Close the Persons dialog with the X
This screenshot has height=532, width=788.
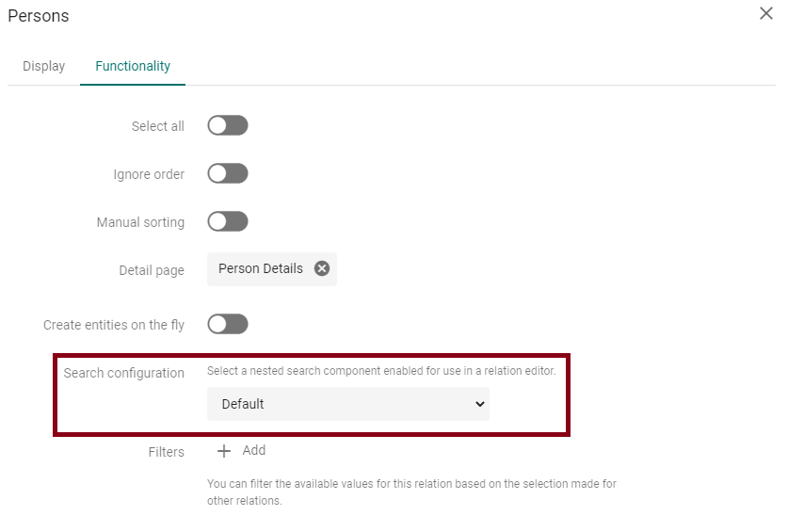[766, 13]
